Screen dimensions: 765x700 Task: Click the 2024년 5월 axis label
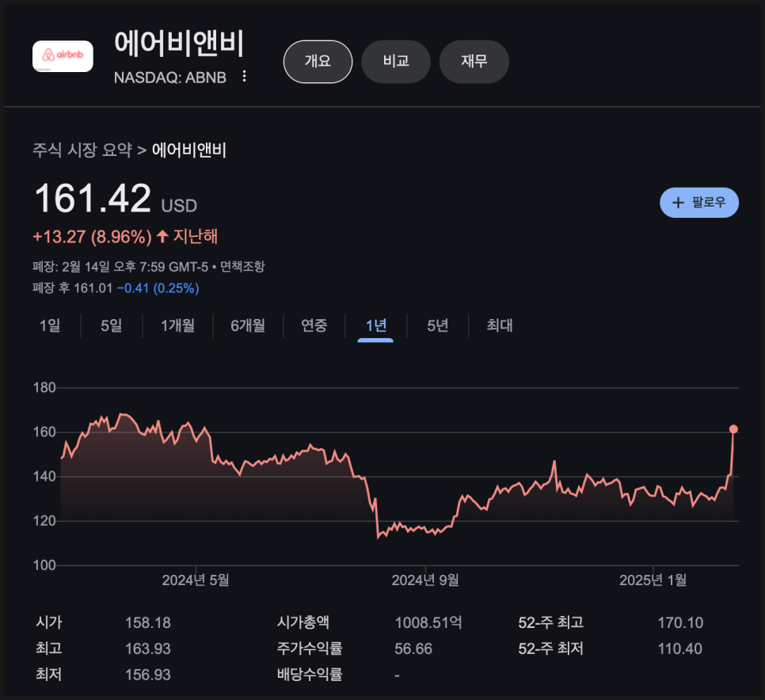point(196,580)
